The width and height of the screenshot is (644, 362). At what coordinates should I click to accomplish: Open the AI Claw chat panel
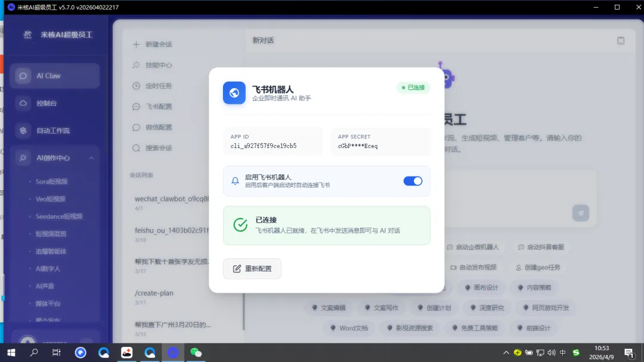pos(54,76)
